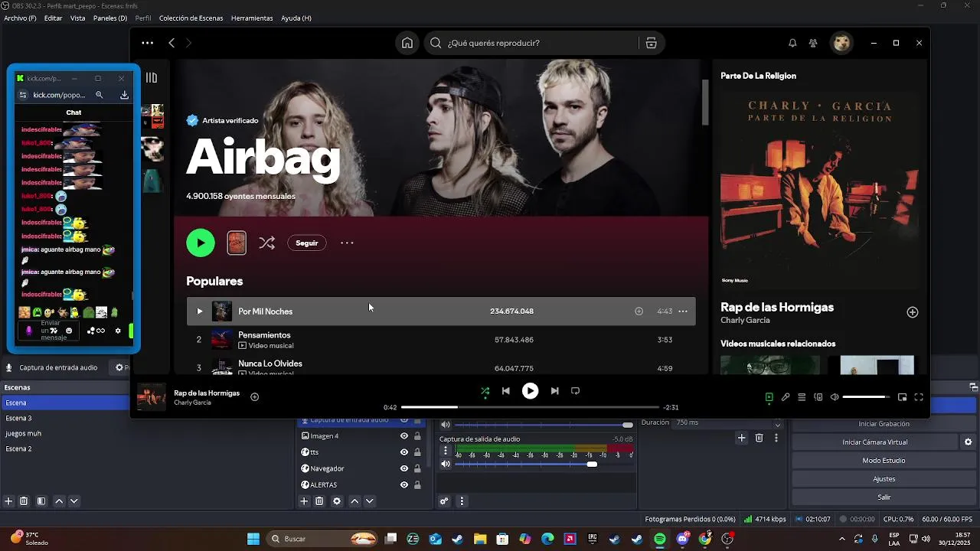Play the track Por Mil Noches
Viewport: 980px width, 551px height.
pos(199,311)
